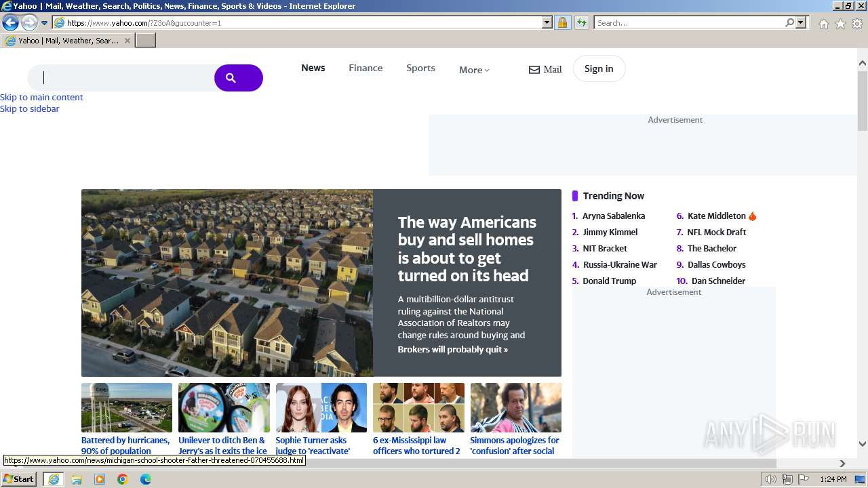Open trending topic Kate Middleton
This screenshot has height=488, width=868.
pyautogui.click(x=717, y=216)
